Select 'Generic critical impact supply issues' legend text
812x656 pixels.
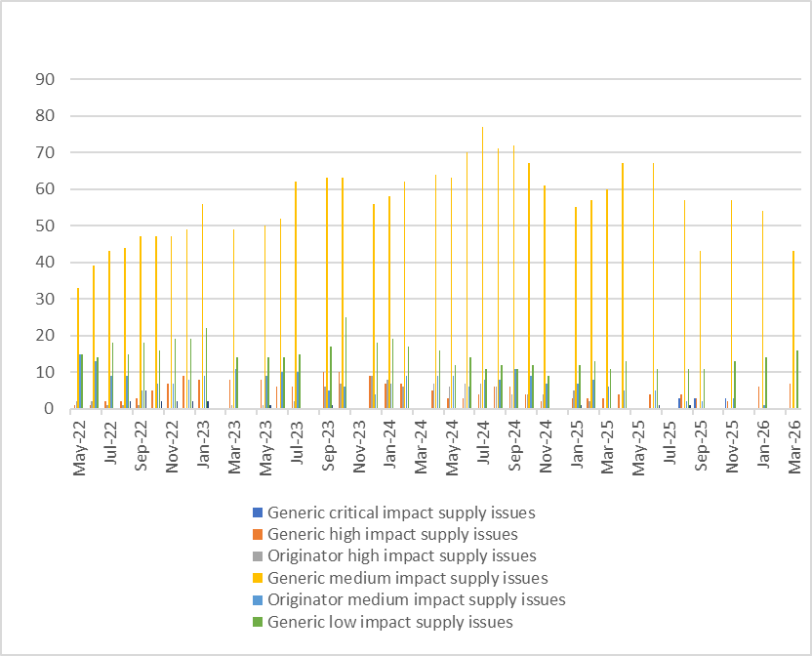pos(400,512)
